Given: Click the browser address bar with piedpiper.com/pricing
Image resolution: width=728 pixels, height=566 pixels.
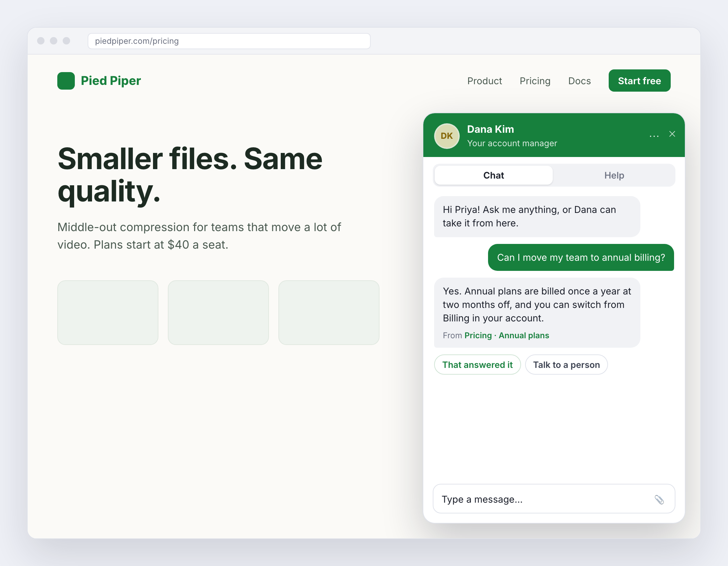Looking at the screenshot, I should point(229,41).
